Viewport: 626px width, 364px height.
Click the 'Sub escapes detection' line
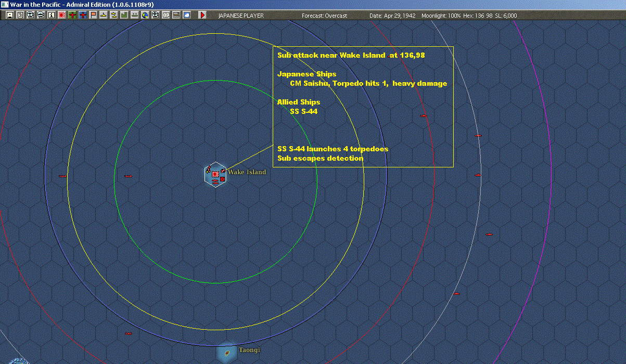click(x=320, y=158)
